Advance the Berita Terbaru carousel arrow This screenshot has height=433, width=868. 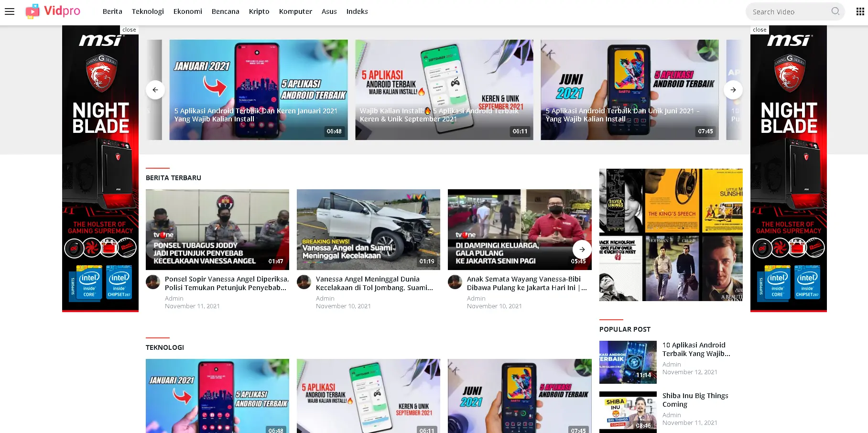click(582, 249)
